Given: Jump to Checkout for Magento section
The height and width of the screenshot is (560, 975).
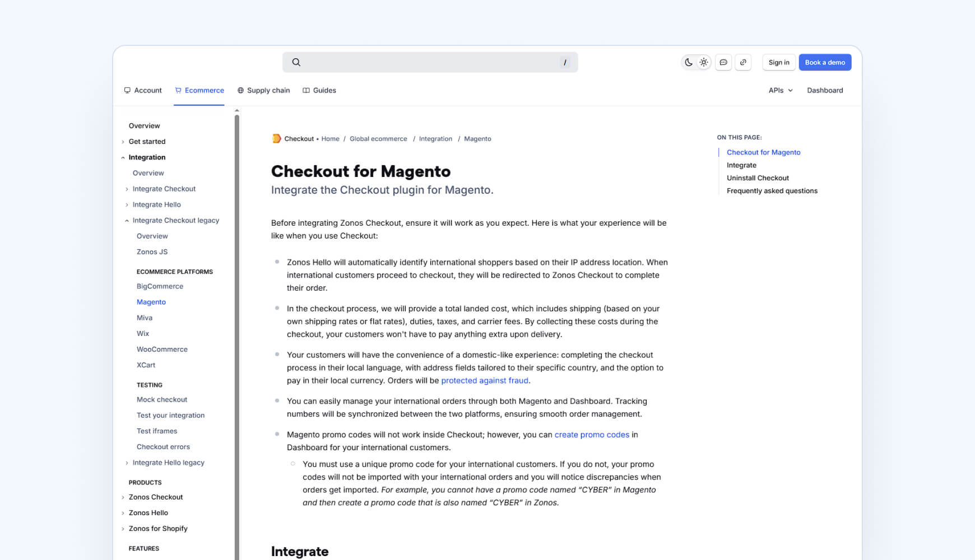Looking at the screenshot, I should [763, 152].
